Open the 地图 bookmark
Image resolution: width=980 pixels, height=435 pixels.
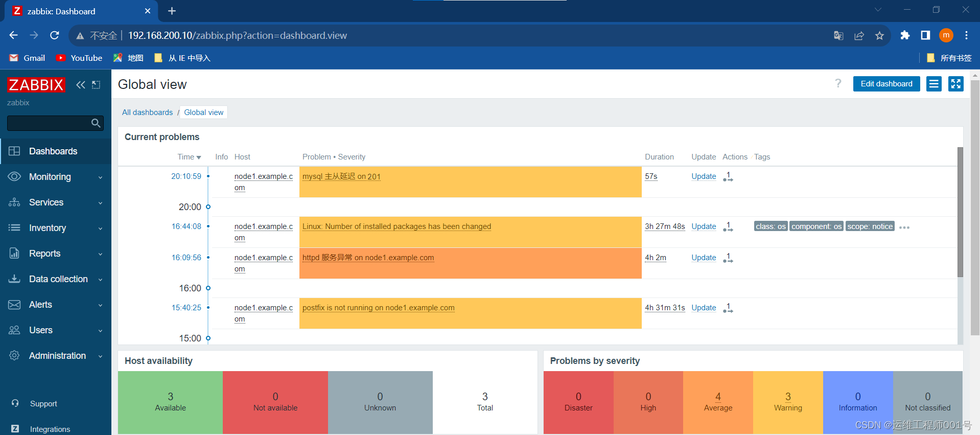tap(128, 58)
